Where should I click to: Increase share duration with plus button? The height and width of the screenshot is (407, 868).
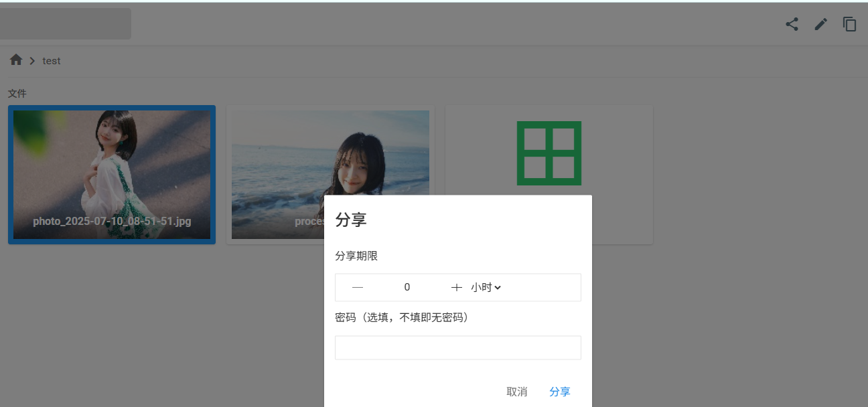pos(457,287)
